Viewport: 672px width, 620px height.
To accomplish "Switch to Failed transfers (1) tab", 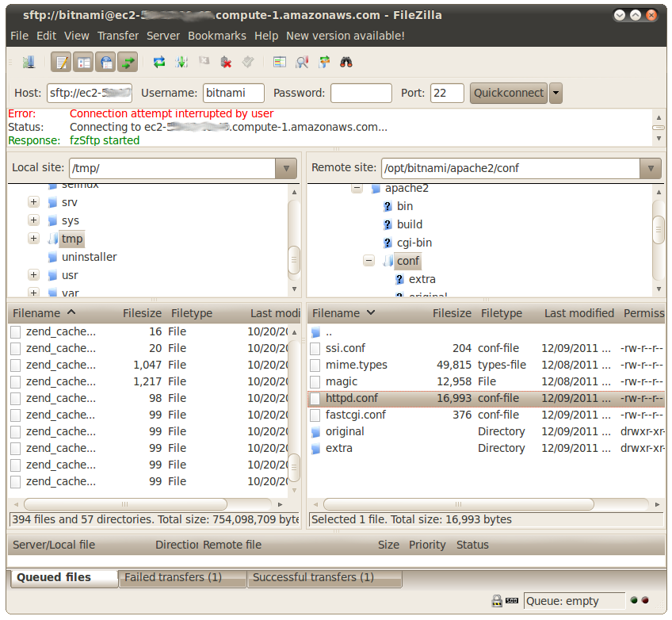I will [x=182, y=578].
